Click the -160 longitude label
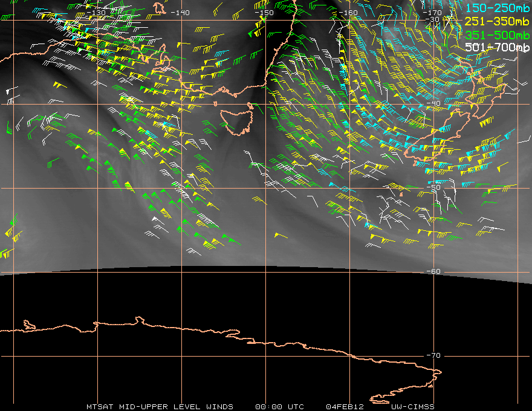The width and height of the screenshot is (532, 411). (x=348, y=13)
